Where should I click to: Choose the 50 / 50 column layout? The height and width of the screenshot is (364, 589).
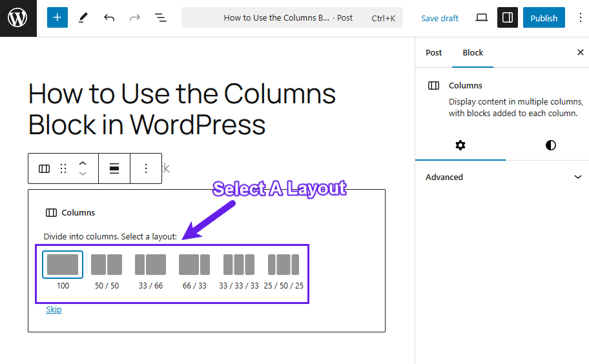(107, 265)
